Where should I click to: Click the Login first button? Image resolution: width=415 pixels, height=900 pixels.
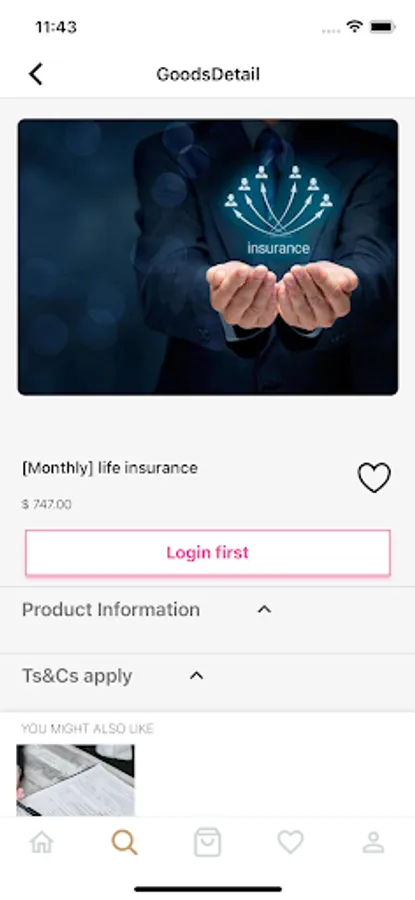pyautogui.click(x=208, y=553)
